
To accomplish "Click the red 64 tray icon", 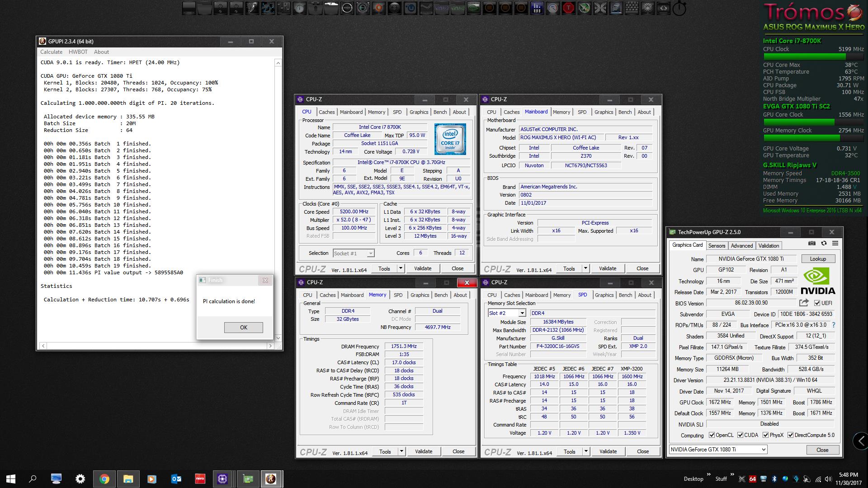I will 753,479.
